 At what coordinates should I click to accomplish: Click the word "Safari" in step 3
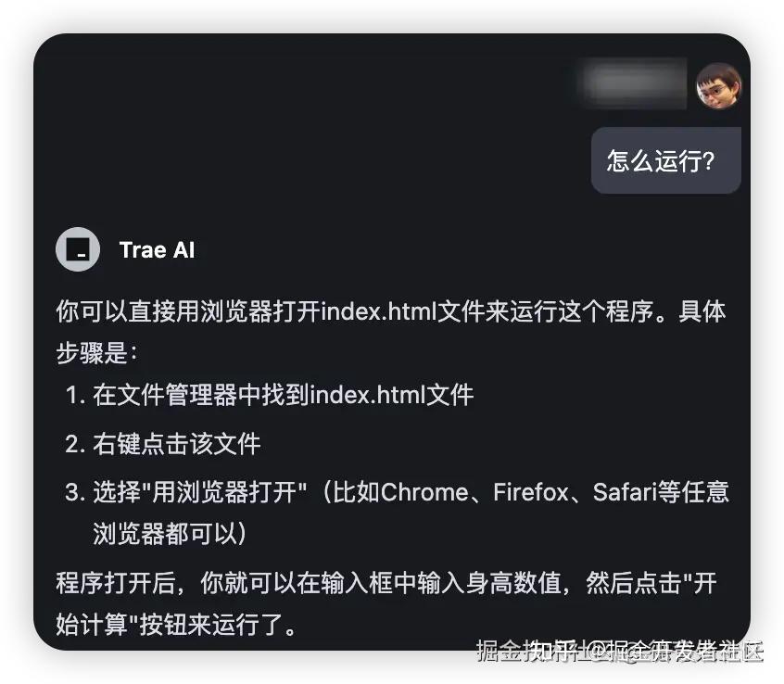pos(624,492)
